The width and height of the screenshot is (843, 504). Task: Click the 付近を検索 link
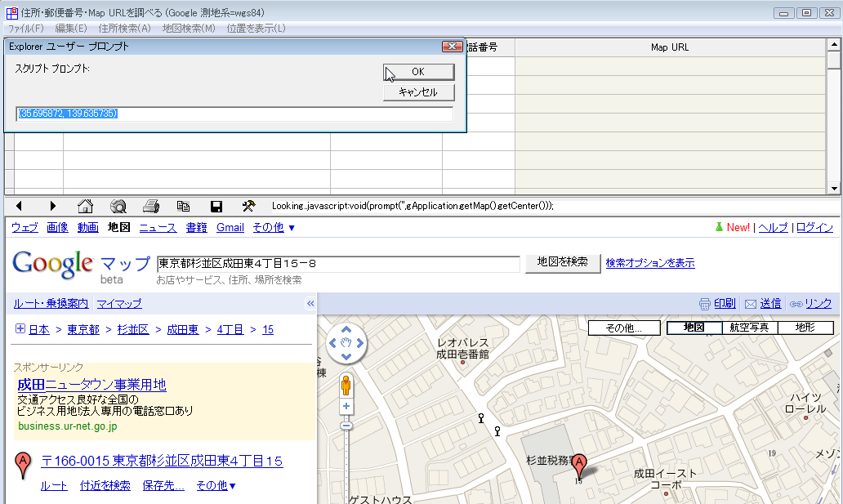coord(105,486)
